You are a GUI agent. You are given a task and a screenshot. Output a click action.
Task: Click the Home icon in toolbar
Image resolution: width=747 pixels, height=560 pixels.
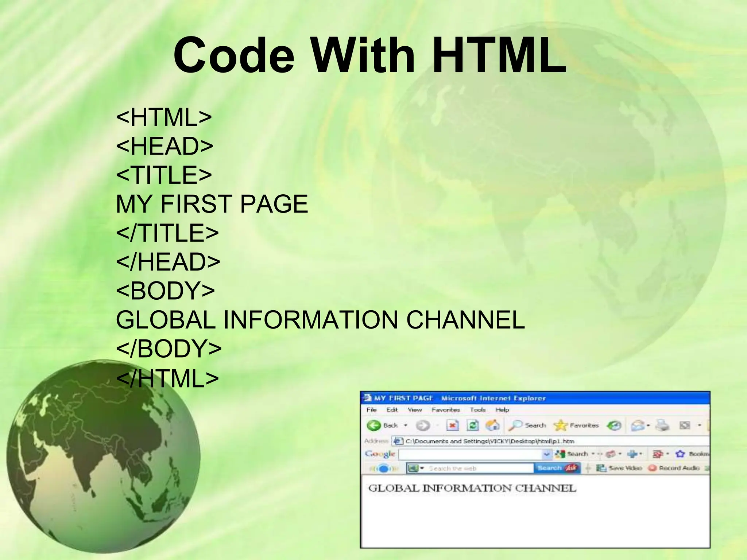492,425
